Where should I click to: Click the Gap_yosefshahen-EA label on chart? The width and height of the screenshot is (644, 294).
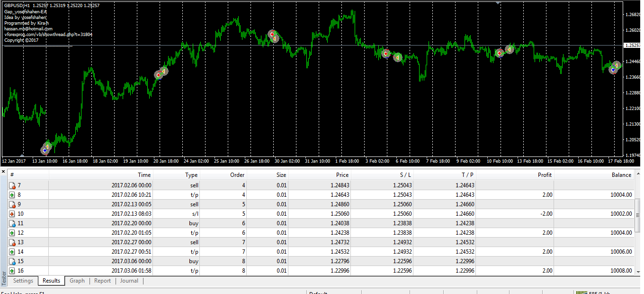pyautogui.click(x=25, y=11)
